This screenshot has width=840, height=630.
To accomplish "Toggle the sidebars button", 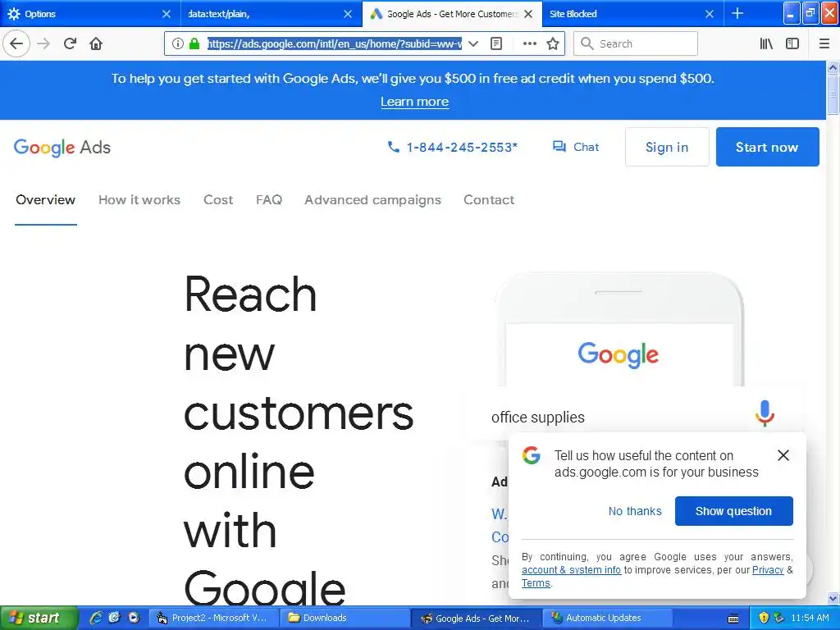I will pos(792,43).
